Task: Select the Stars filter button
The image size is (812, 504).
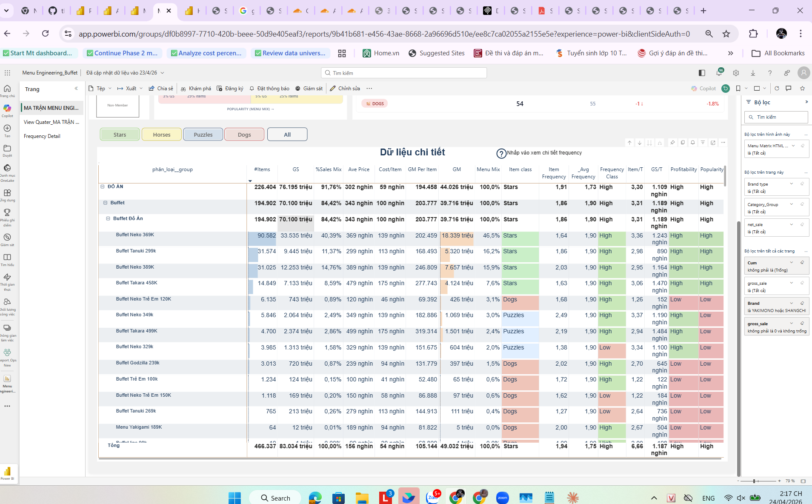Action: pyautogui.click(x=120, y=135)
